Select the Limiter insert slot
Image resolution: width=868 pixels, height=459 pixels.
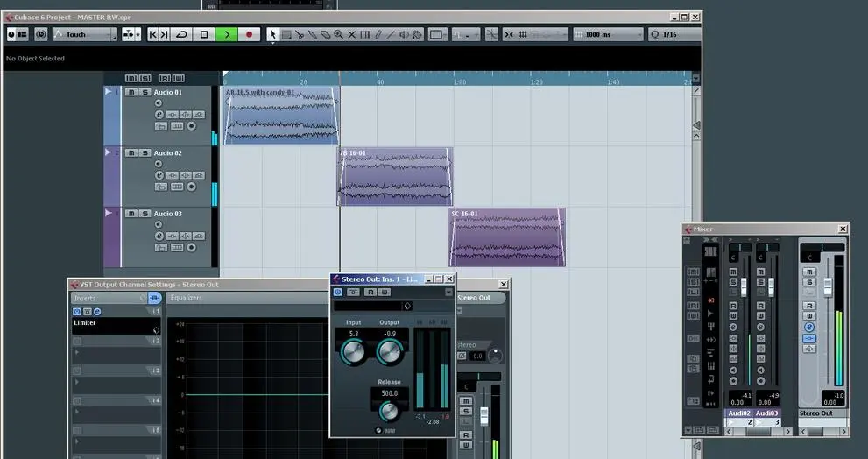click(x=116, y=326)
